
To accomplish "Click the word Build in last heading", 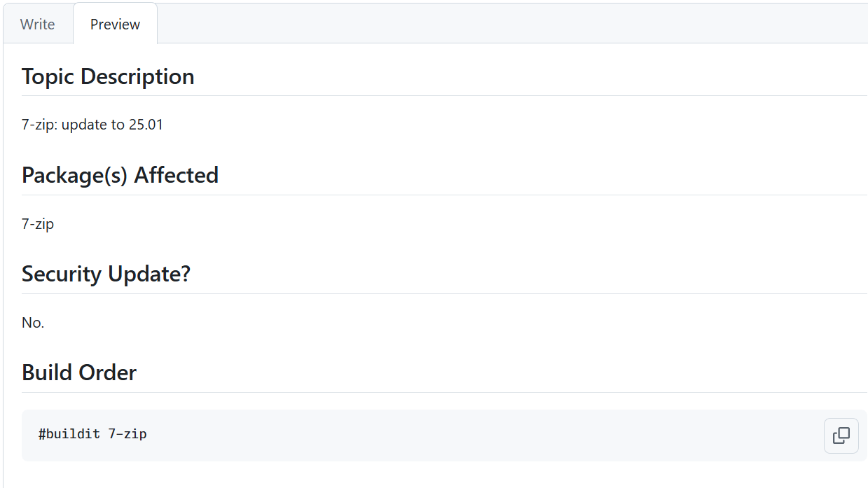I will coord(46,372).
